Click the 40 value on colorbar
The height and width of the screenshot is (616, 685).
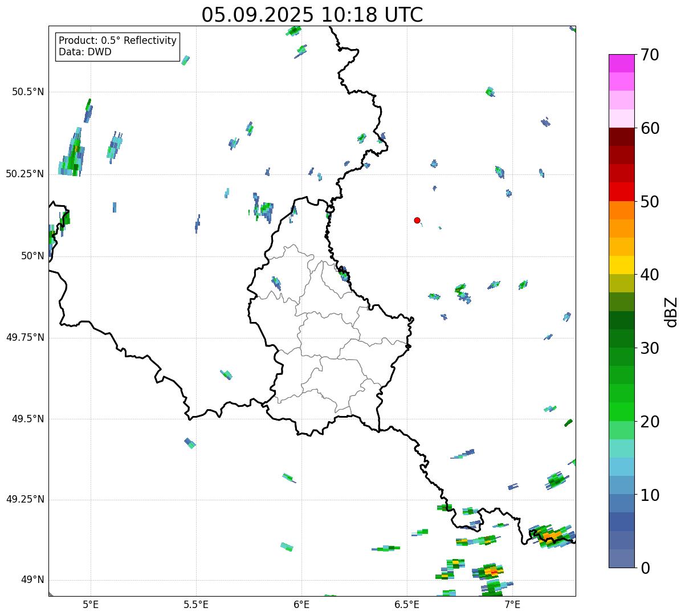(x=650, y=275)
